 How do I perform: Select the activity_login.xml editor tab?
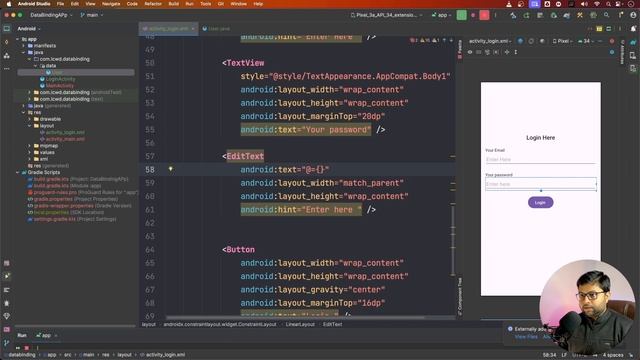[x=168, y=29]
